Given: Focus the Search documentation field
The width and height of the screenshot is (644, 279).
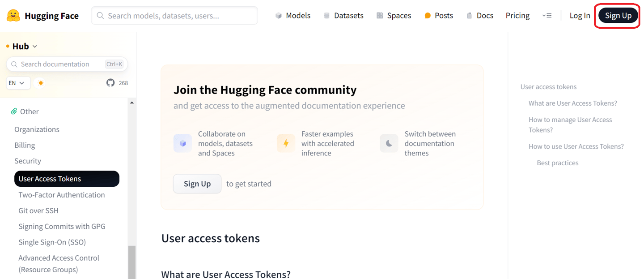Looking at the screenshot, I should (67, 64).
